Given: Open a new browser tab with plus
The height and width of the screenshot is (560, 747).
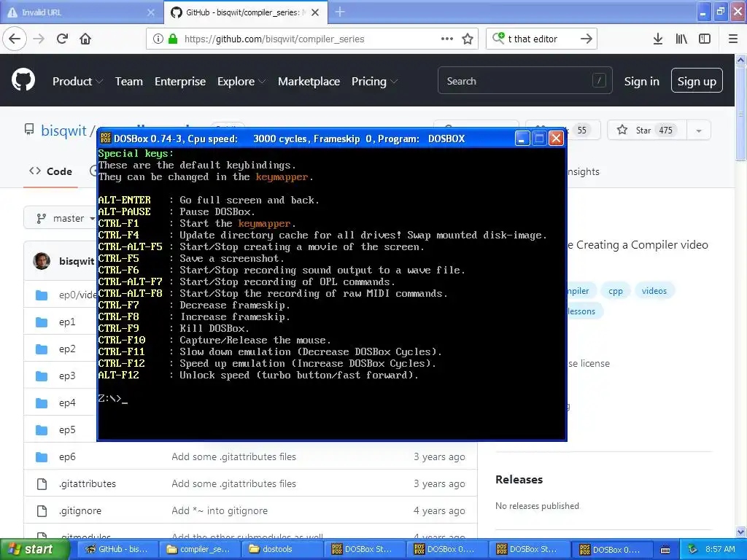Looking at the screenshot, I should 340,12.
